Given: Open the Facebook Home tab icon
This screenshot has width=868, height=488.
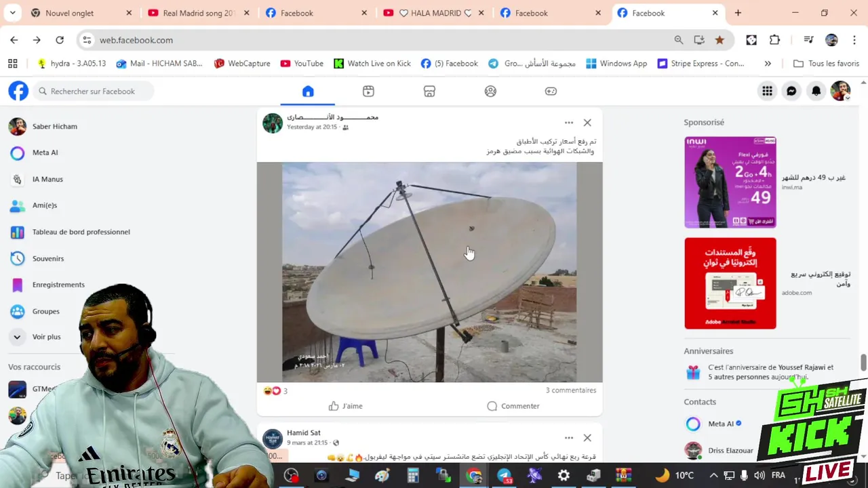Looking at the screenshot, I should [308, 91].
